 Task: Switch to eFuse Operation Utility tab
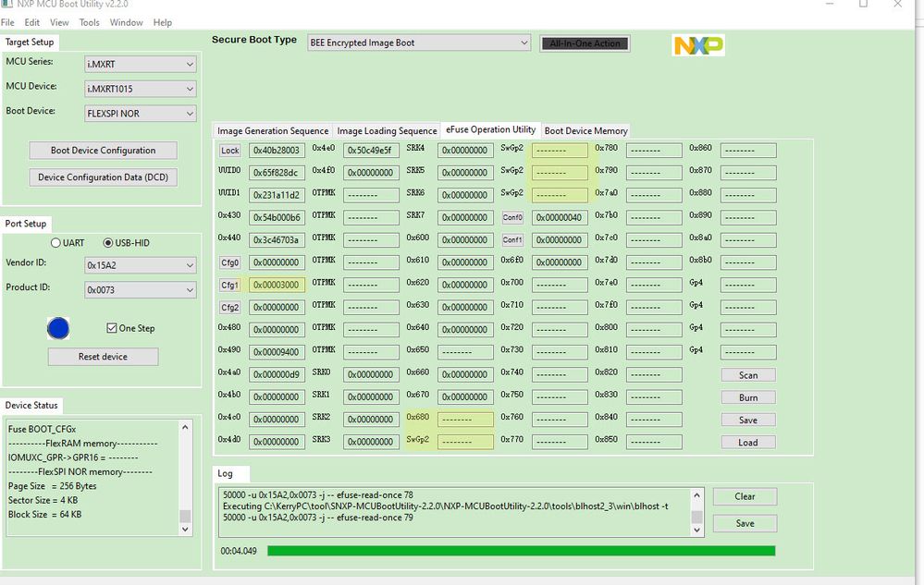[x=490, y=129]
